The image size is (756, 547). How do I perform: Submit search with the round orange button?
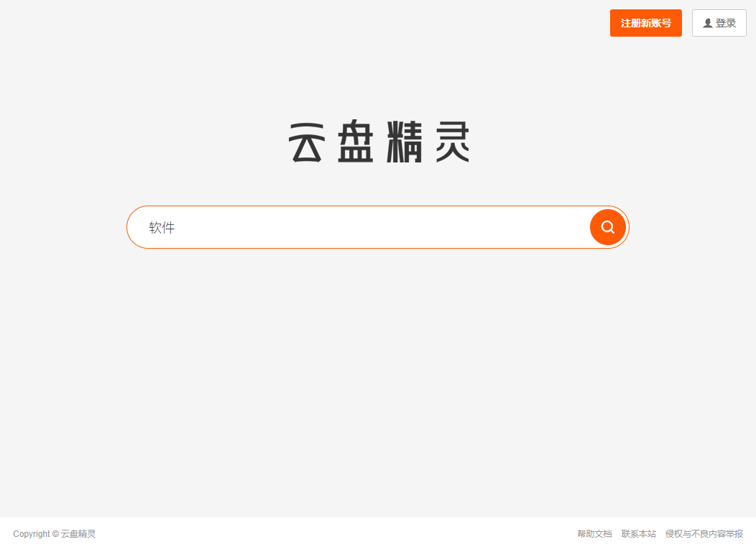(x=607, y=226)
